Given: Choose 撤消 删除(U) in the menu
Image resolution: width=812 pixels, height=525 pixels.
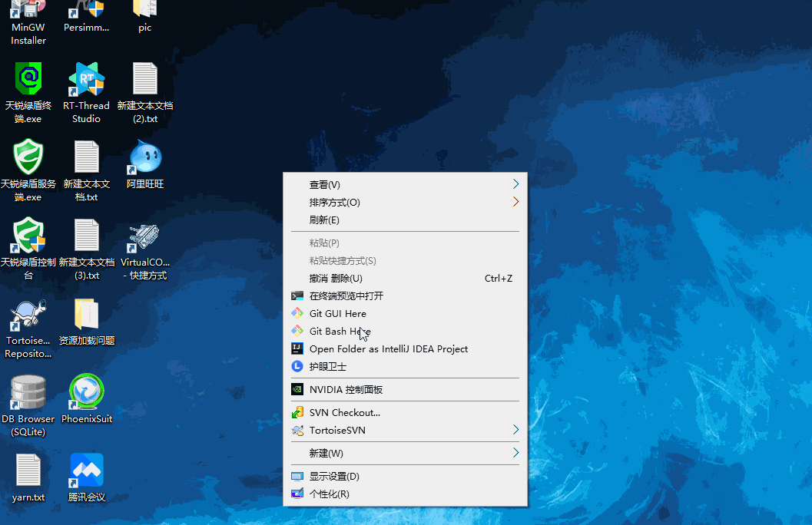Looking at the screenshot, I should click(405, 279).
